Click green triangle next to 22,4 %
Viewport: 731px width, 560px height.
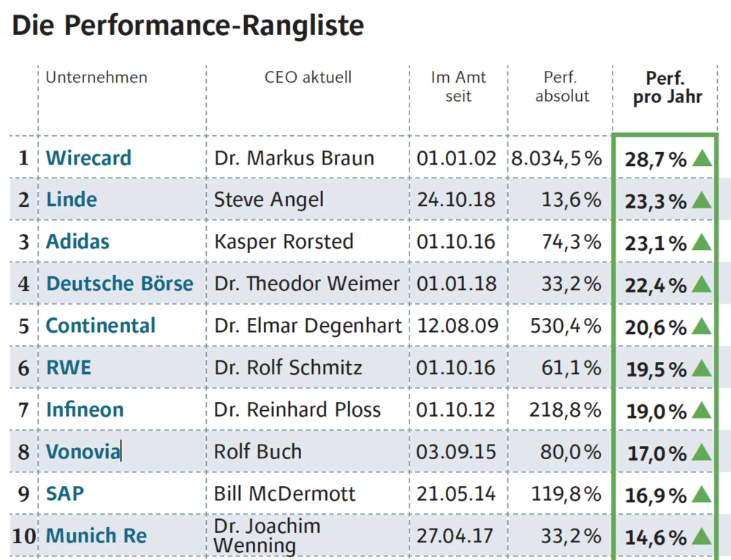coord(702,284)
